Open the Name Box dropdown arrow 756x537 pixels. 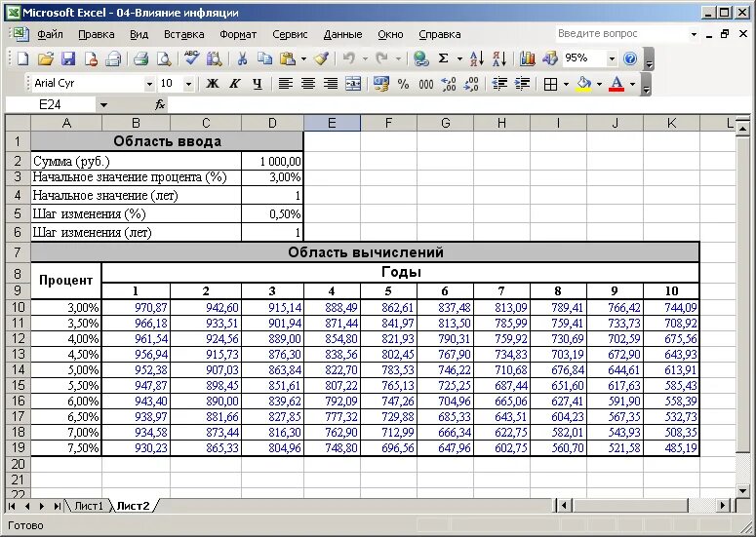pyautogui.click(x=103, y=104)
